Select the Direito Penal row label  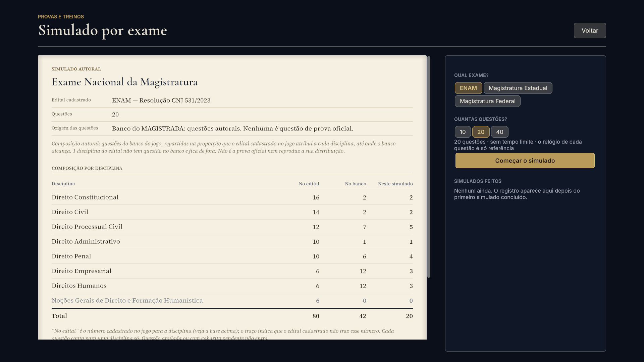(x=71, y=256)
